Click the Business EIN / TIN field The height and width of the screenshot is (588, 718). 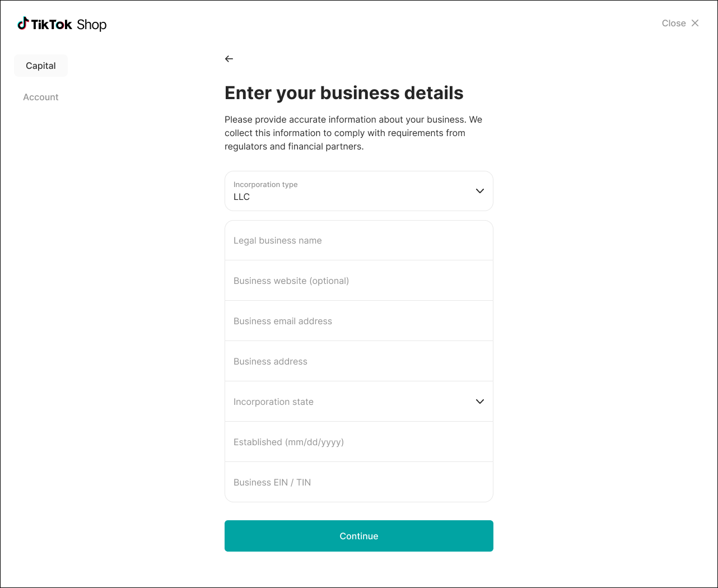pyautogui.click(x=358, y=483)
